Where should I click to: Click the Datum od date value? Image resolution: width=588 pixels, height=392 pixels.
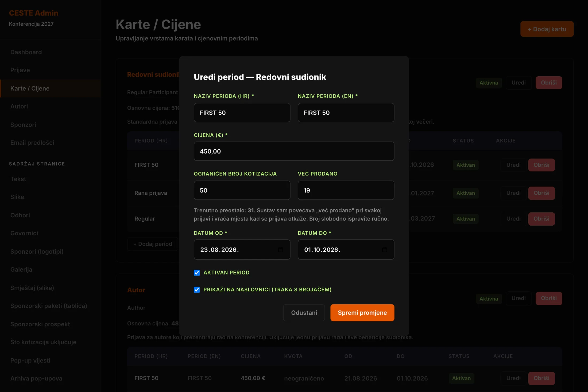219,250
